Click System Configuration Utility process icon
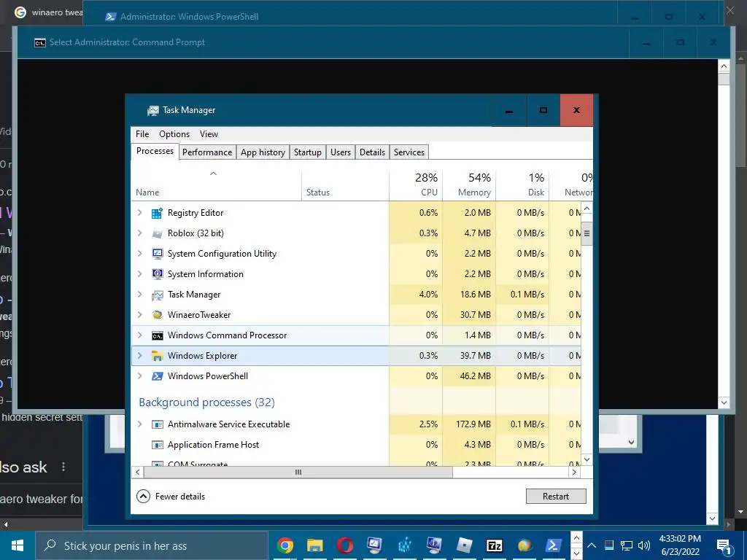This screenshot has width=747, height=560. pos(158,254)
